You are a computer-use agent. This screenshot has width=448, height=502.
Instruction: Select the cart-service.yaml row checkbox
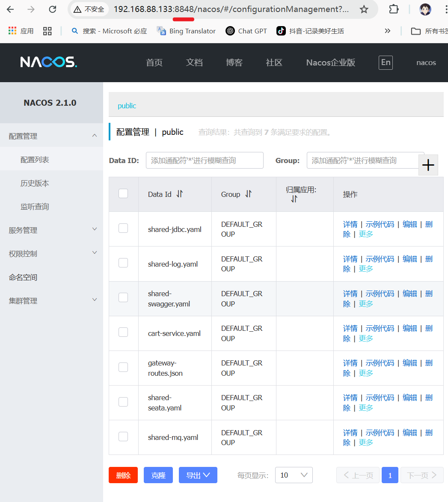click(x=123, y=332)
